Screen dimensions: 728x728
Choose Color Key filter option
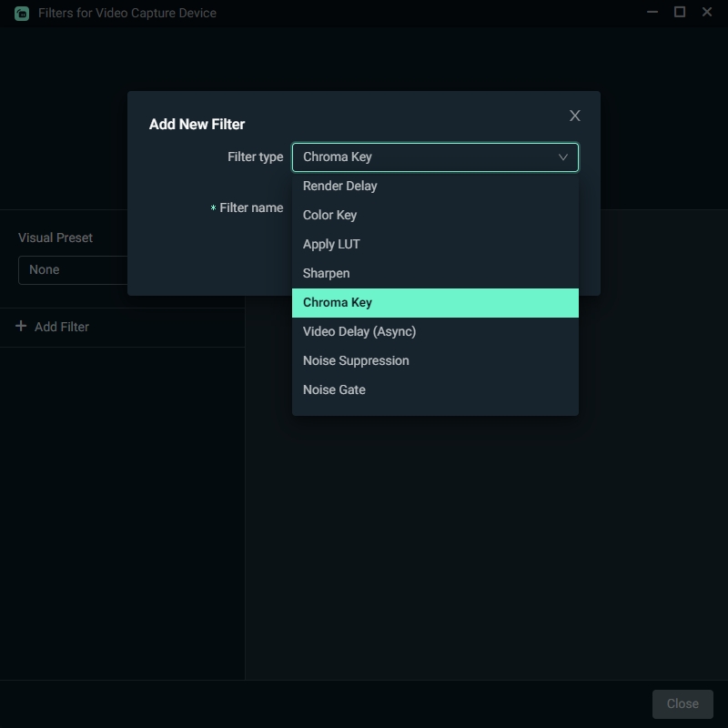pos(435,216)
